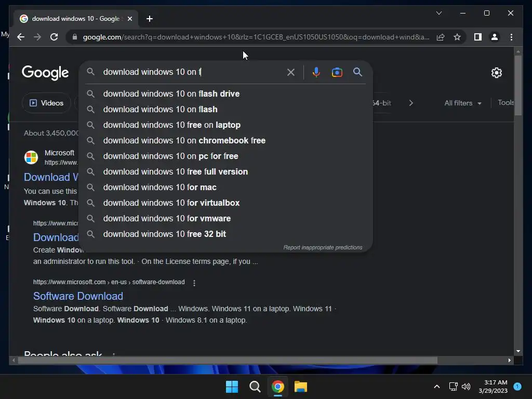
Task: Click the Microsoft favicon in first result
Action: coord(31,157)
